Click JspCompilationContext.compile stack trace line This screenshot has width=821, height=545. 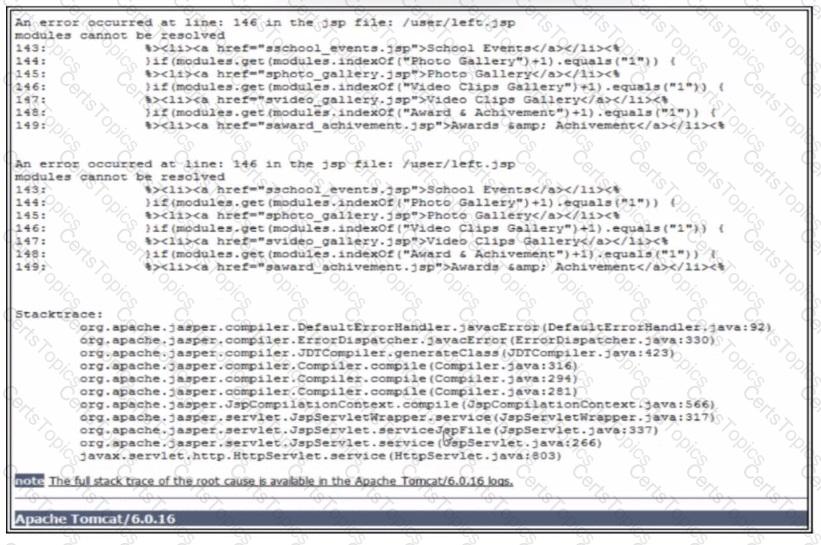pos(397,405)
